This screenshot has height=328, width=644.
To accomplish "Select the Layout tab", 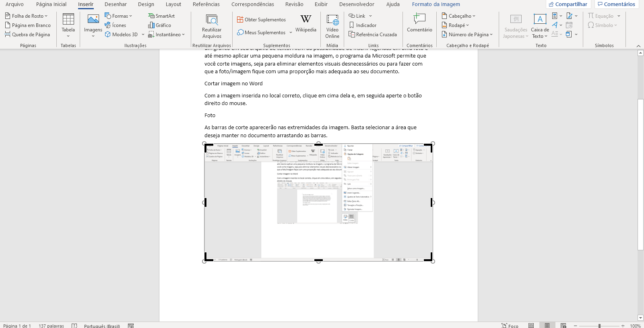I will point(173,4).
